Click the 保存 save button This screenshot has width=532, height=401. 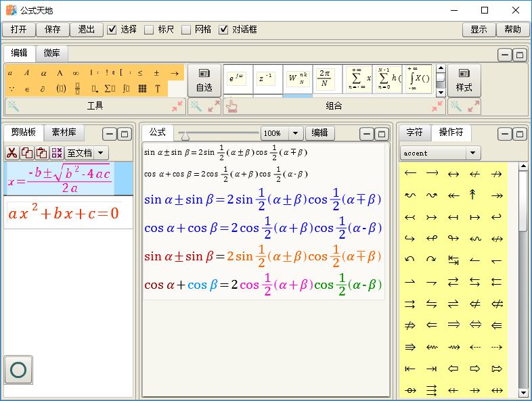[53, 30]
